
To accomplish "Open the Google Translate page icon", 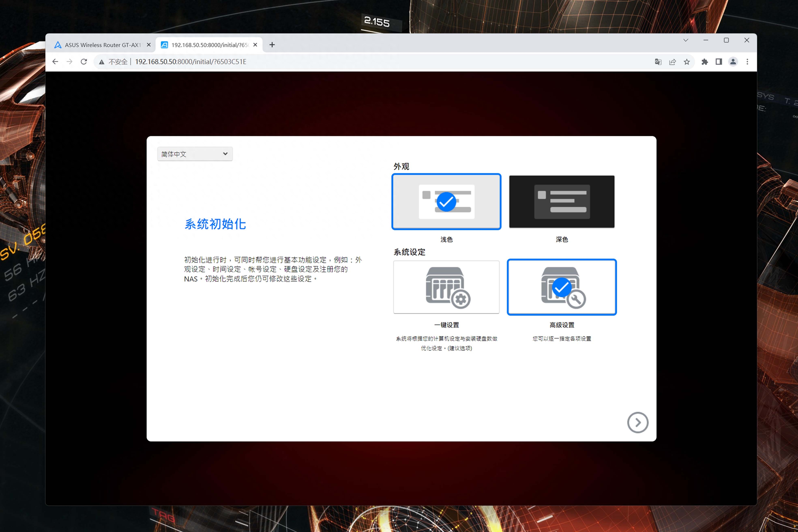I will coord(658,62).
